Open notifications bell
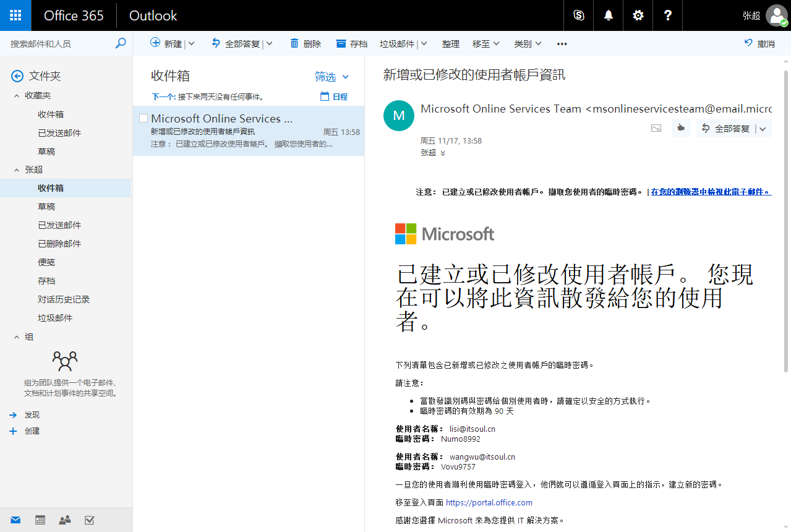The height and width of the screenshot is (532, 791). [609, 15]
